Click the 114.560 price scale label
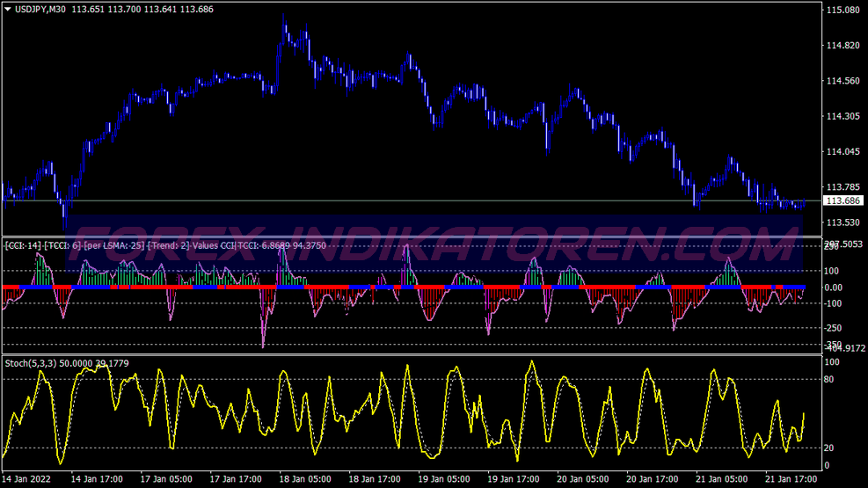This screenshot has height=488, width=868. point(843,81)
